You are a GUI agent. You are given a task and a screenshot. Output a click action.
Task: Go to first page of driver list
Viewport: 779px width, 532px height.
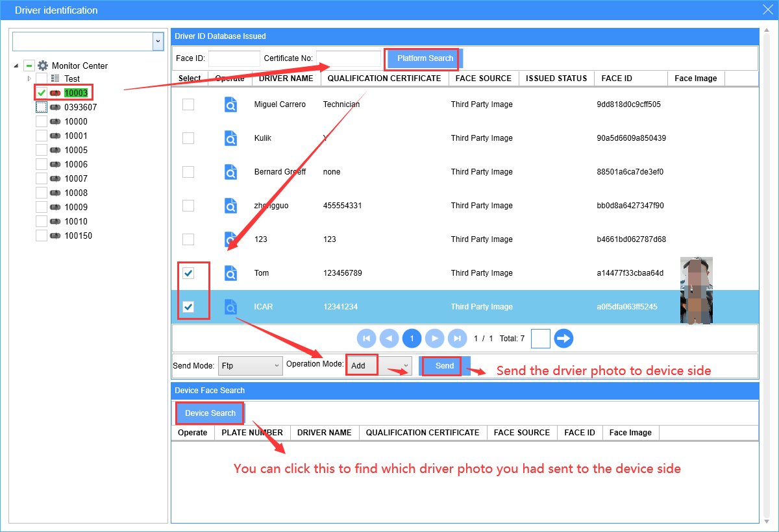[367, 338]
